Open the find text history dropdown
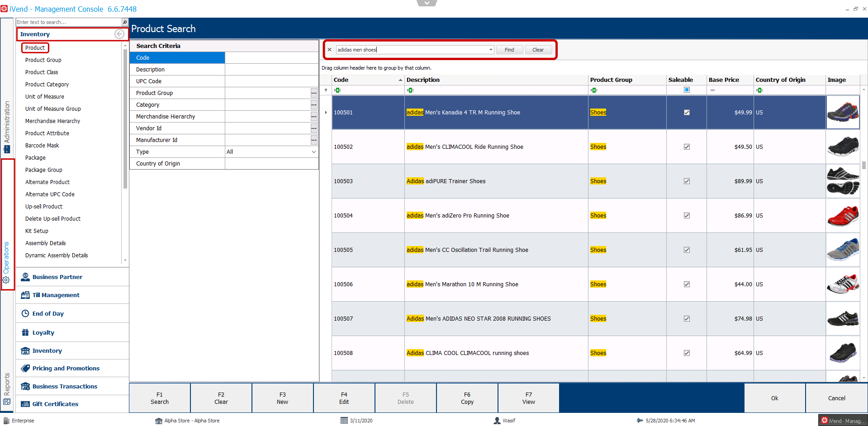This screenshot has height=426, width=868. click(491, 50)
